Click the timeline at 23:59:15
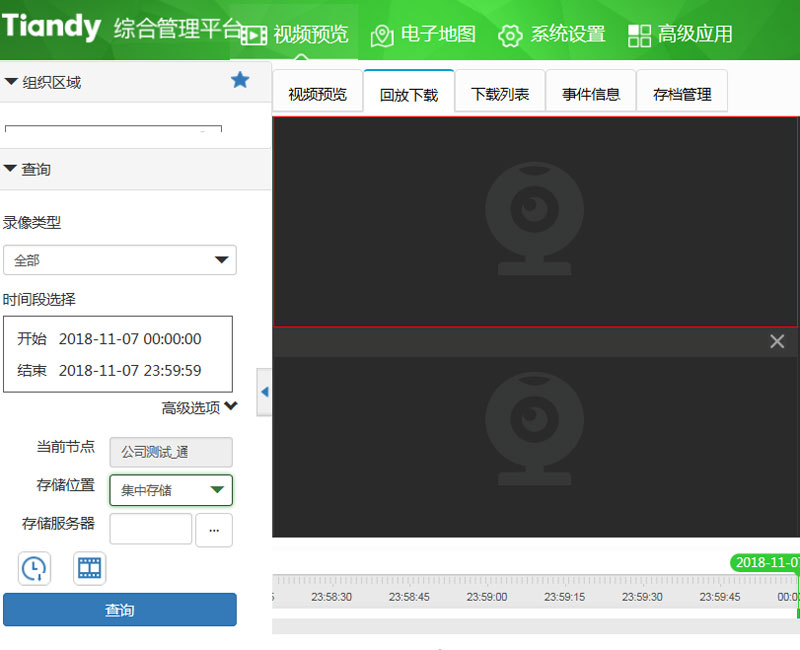800x650 pixels. pyautogui.click(x=564, y=596)
